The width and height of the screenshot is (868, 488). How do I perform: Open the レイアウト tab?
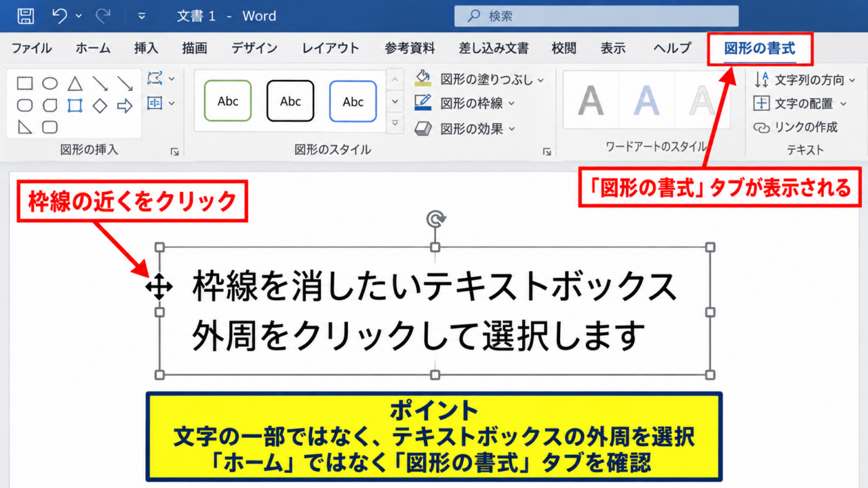[331, 48]
